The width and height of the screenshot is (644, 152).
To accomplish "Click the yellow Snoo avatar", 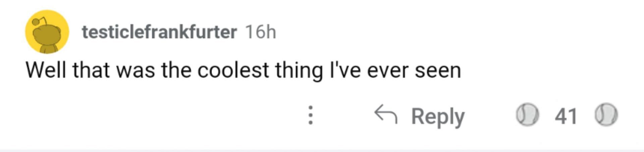I will (x=47, y=32).
